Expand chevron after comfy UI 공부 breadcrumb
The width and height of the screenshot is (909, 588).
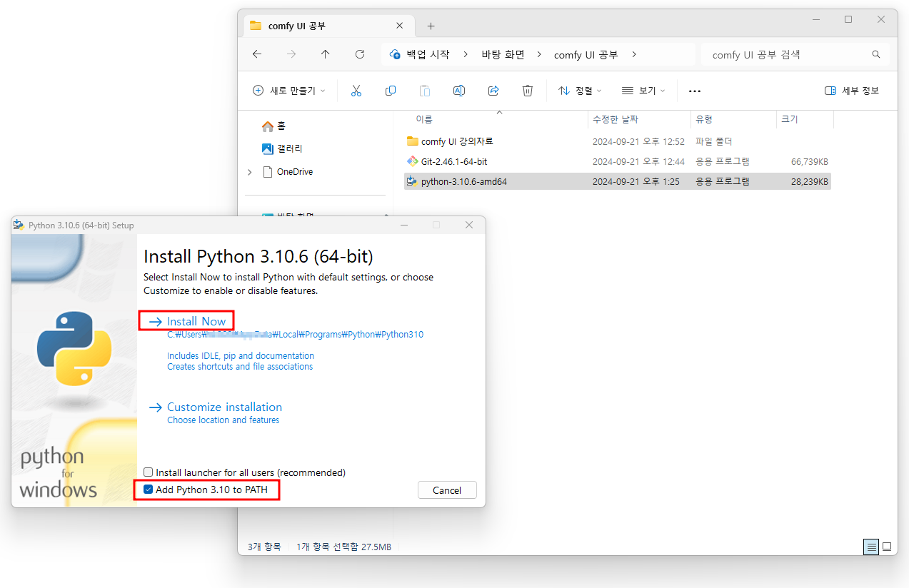pyautogui.click(x=633, y=55)
